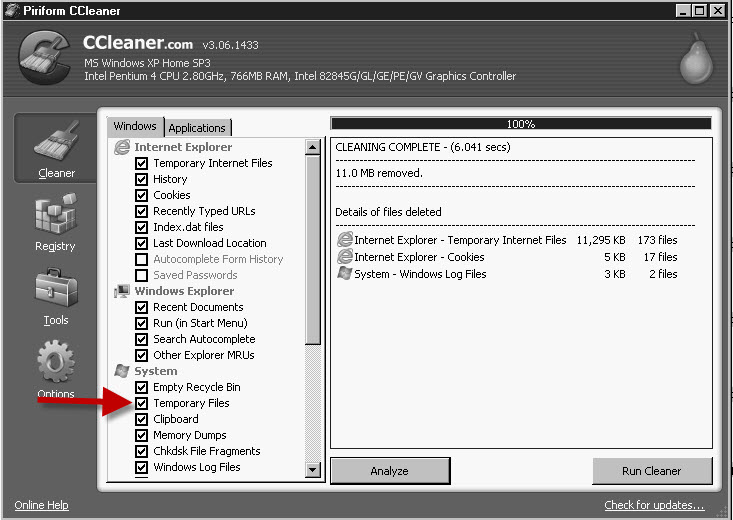Toggle the Cookies checkbox

(141, 195)
